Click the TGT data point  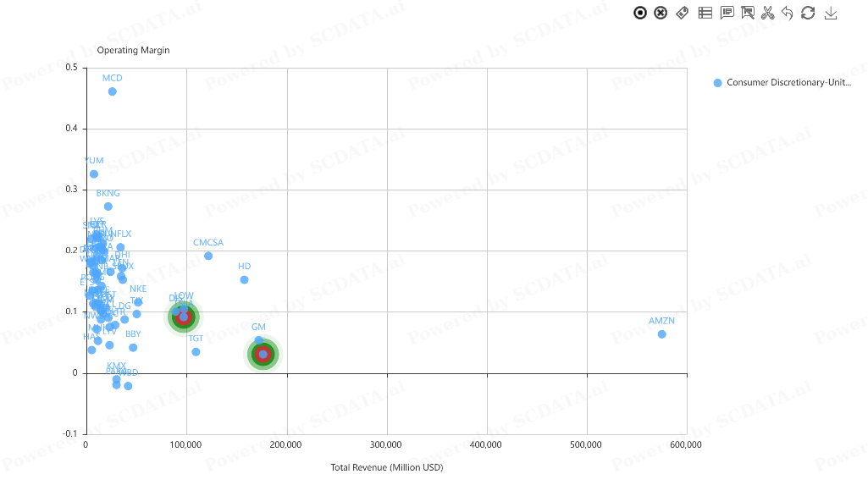click(x=196, y=352)
